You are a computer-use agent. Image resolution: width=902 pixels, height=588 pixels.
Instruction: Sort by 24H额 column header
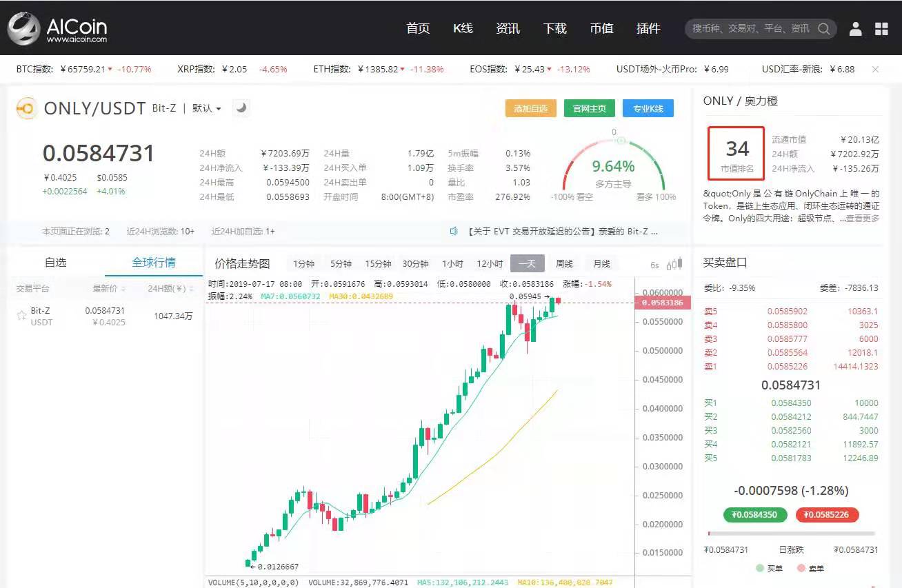pos(170,289)
